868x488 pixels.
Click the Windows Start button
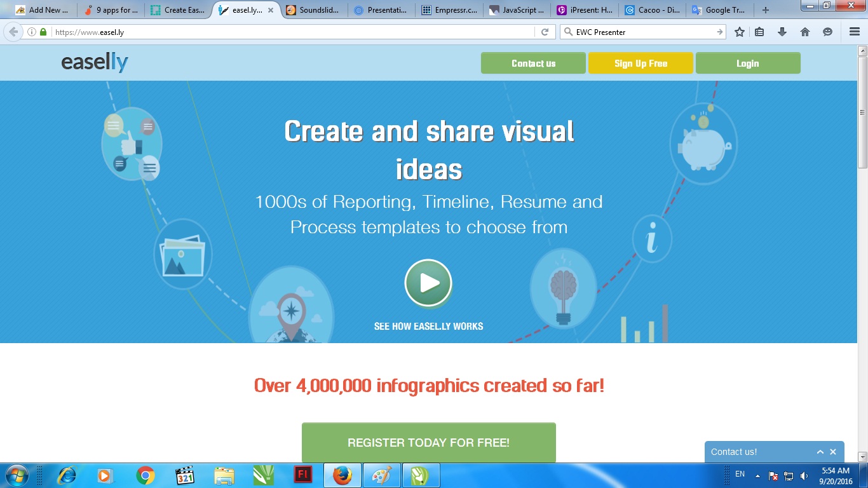(x=17, y=475)
